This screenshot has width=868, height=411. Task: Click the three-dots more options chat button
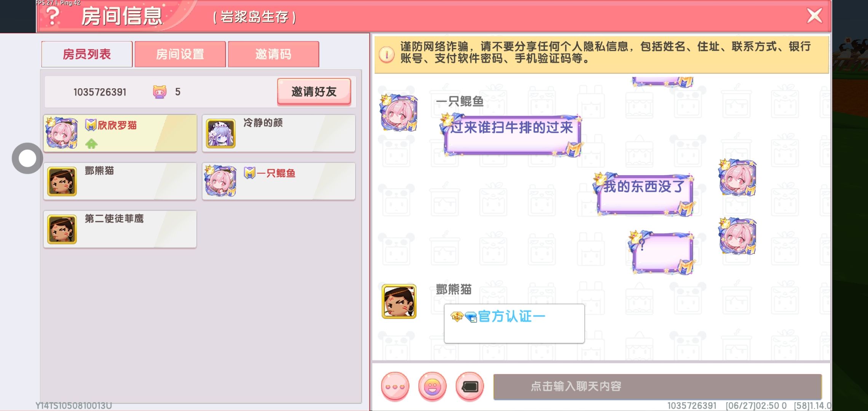point(395,386)
